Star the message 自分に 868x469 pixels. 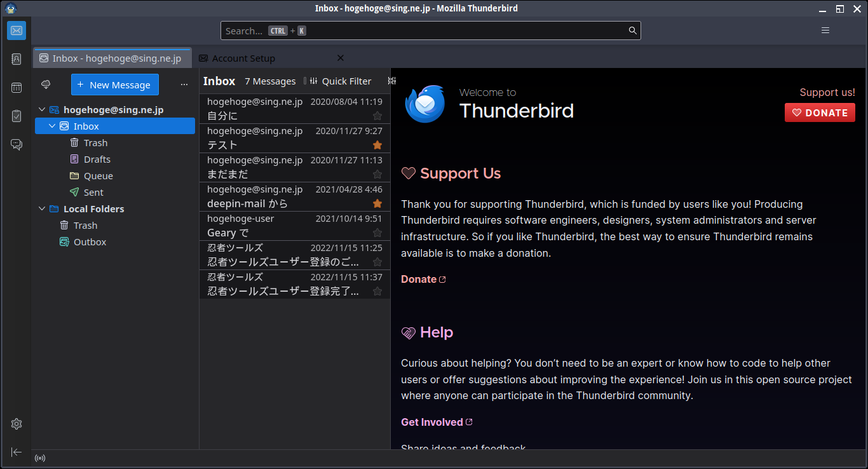377,116
